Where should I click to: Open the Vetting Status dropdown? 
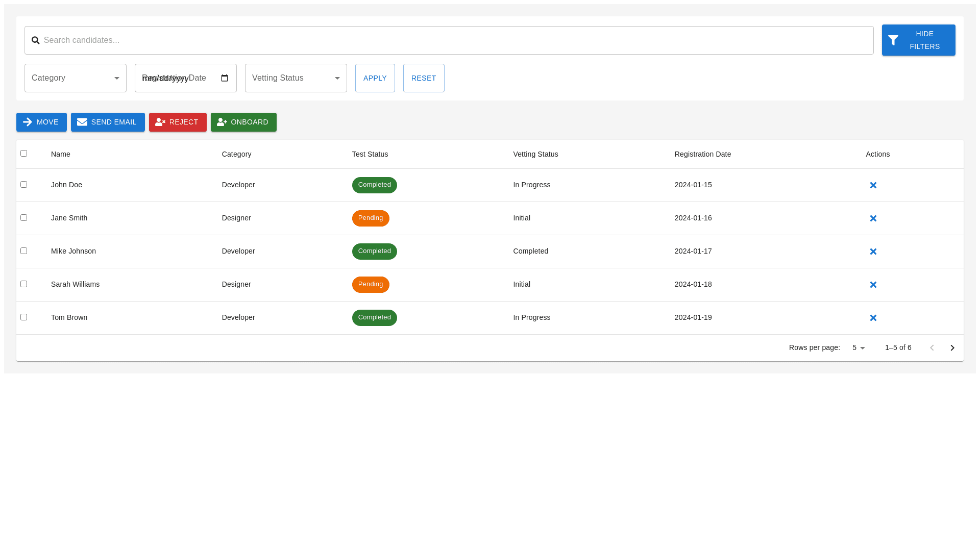coord(296,78)
